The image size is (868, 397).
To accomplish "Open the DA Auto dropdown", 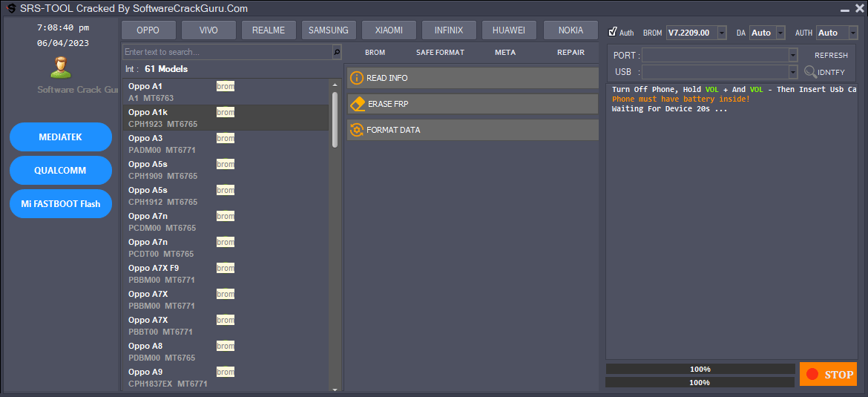I will [x=780, y=33].
